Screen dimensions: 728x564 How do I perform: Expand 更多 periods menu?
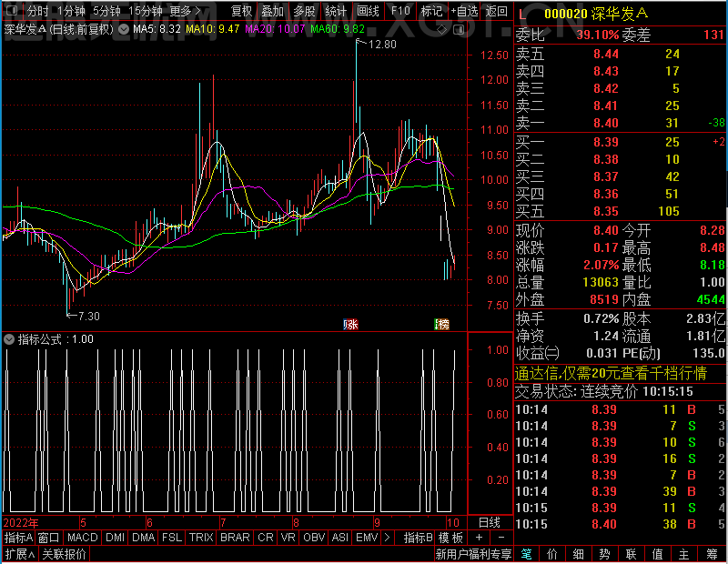[185, 11]
